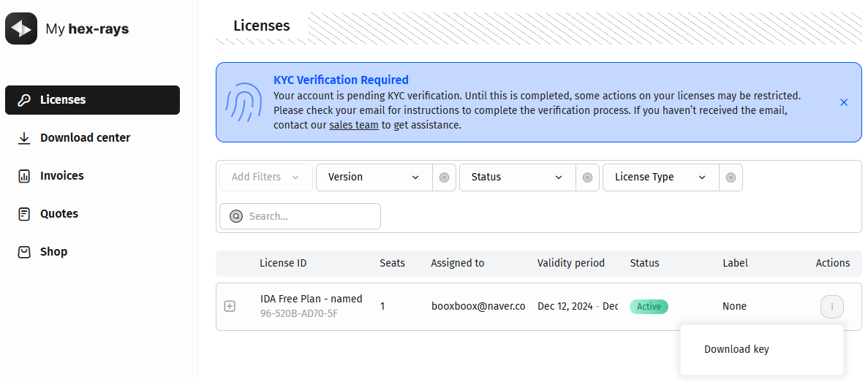
Task: Click the key icon beside Licenses
Action: (24, 100)
